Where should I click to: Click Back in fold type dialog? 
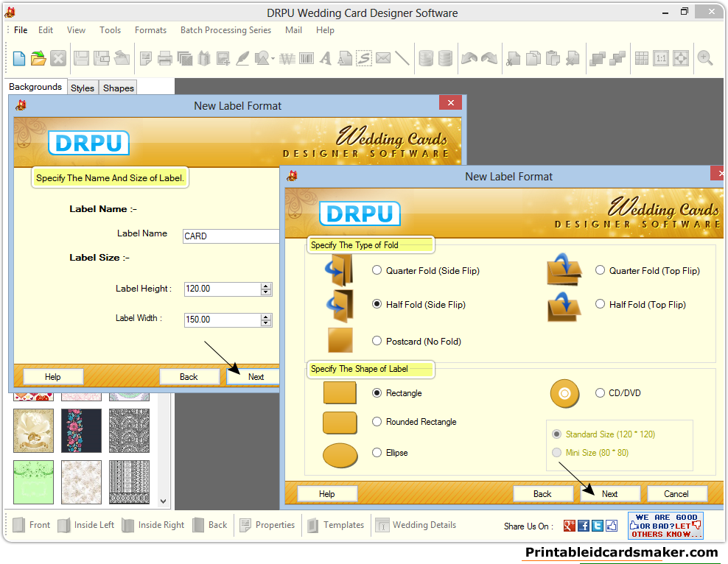(542, 494)
